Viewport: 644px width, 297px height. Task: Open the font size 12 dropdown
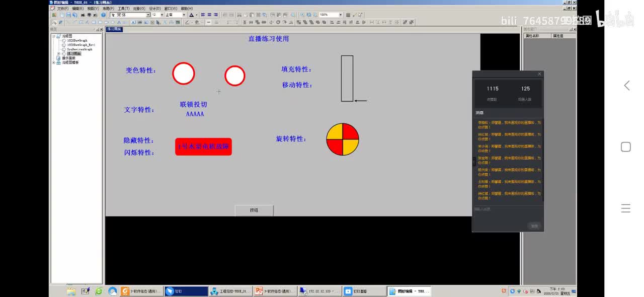[x=162, y=15]
